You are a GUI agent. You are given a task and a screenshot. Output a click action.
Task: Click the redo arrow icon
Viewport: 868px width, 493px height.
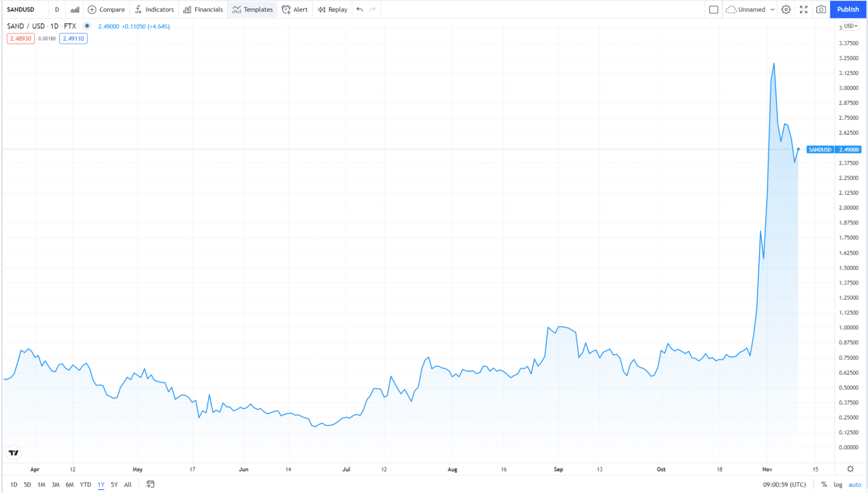click(x=373, y=10)
